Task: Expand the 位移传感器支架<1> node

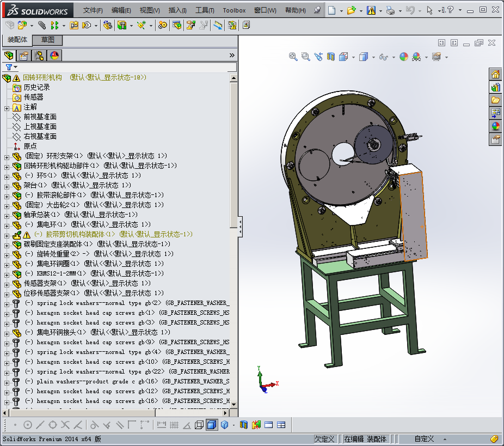Action: (x=7, y=295)
